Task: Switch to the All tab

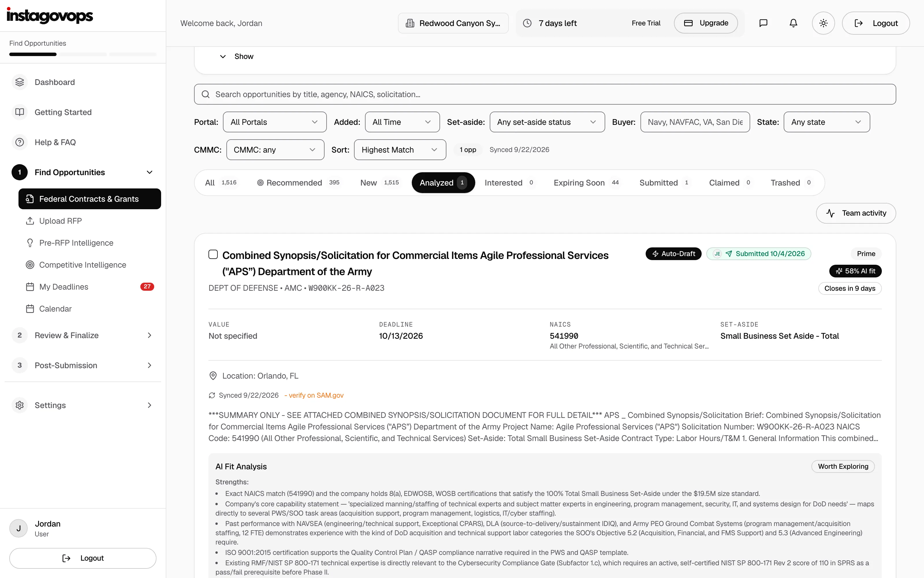Action: tap(221, 183)
